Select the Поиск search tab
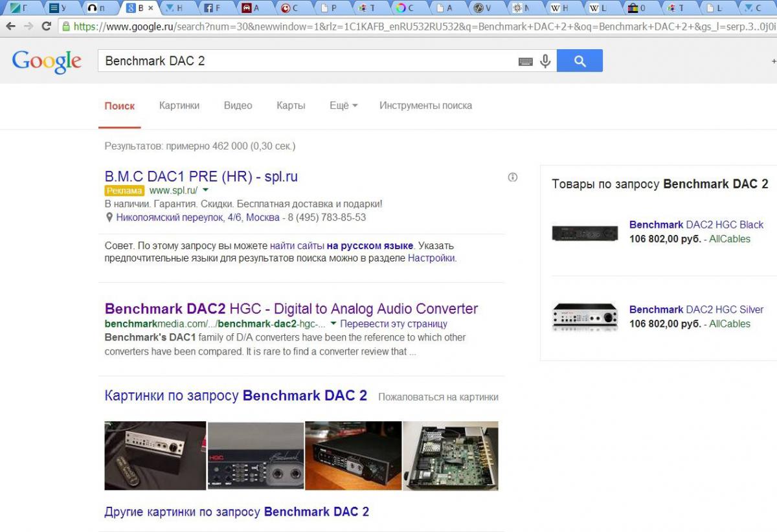 click(x=120, y=106)
